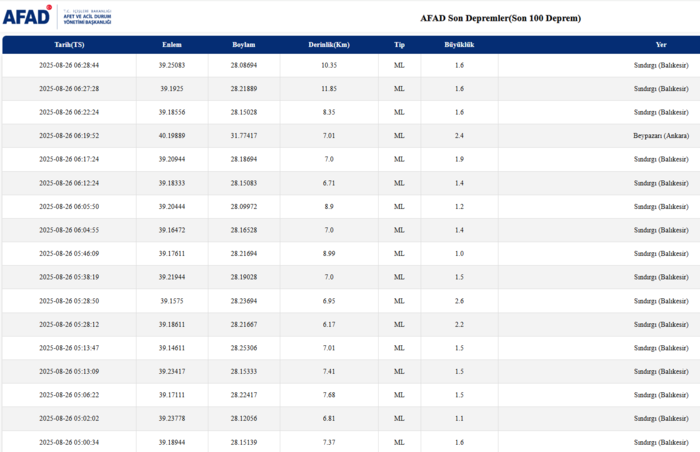The image size is (700, 452).
Task: Click magnitude value 2.6
Action: tap(459, 301)
